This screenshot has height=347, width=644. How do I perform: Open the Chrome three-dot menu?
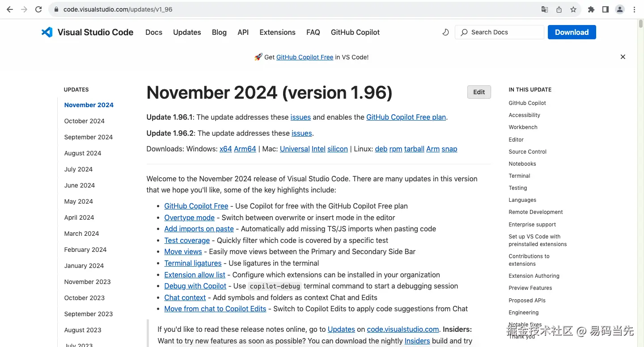634,9
